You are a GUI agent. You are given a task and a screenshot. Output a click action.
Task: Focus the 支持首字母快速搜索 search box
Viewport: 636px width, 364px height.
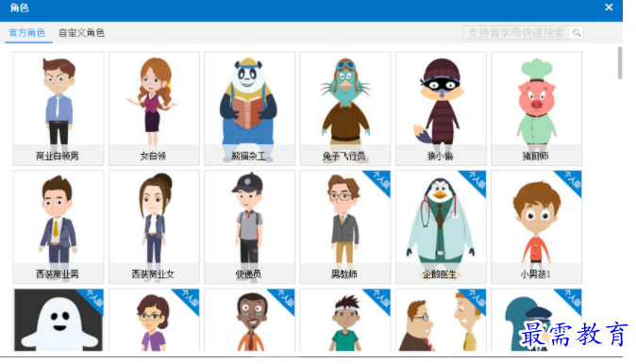pyautogui.click(x=516, y=33)
